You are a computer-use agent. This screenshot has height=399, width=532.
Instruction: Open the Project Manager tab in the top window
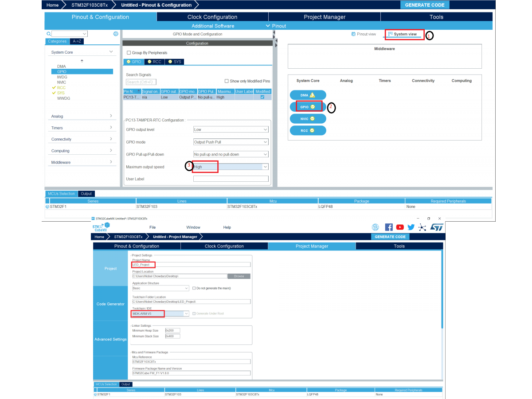tap(325, 17)
